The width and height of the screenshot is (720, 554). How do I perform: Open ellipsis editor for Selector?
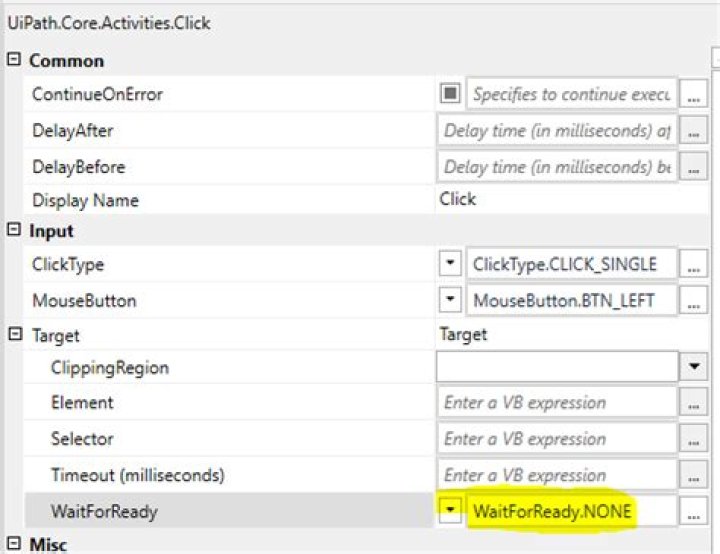(x=693, y=439)
